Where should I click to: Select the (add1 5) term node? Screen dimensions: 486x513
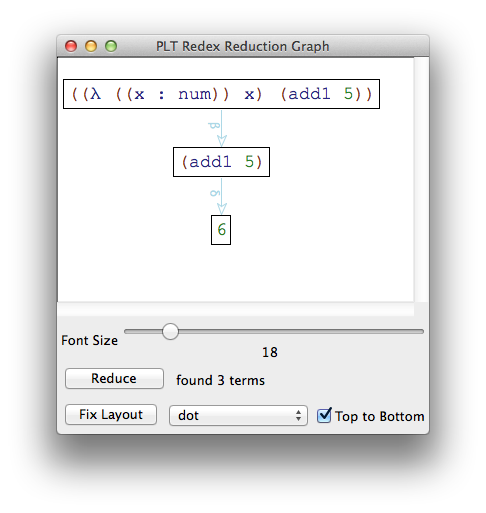coord(221,162)
